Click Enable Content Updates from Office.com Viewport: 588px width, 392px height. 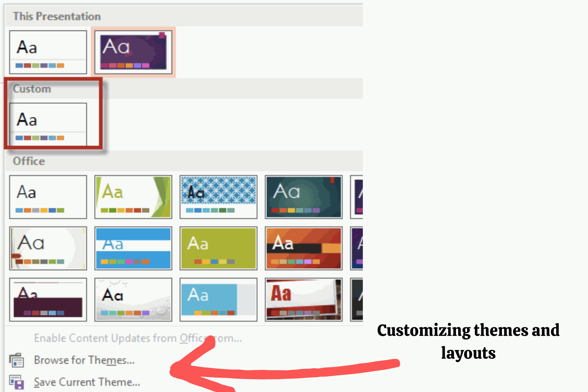(138, 338)
